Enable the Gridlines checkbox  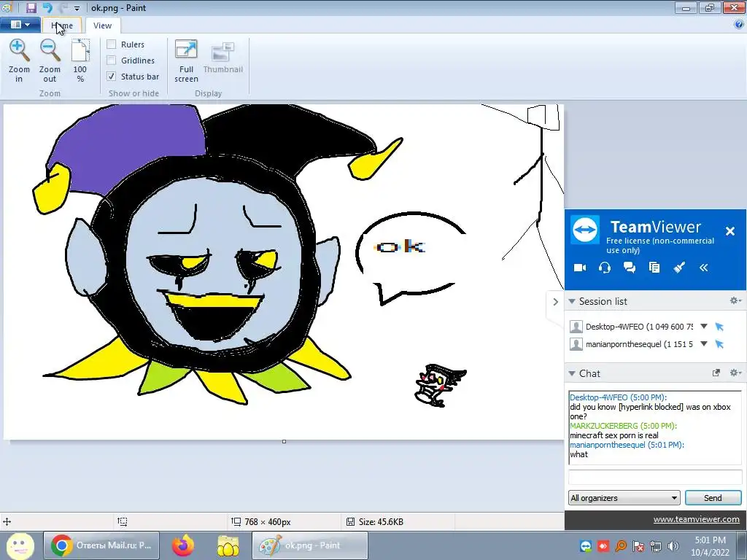pos(112,60)
